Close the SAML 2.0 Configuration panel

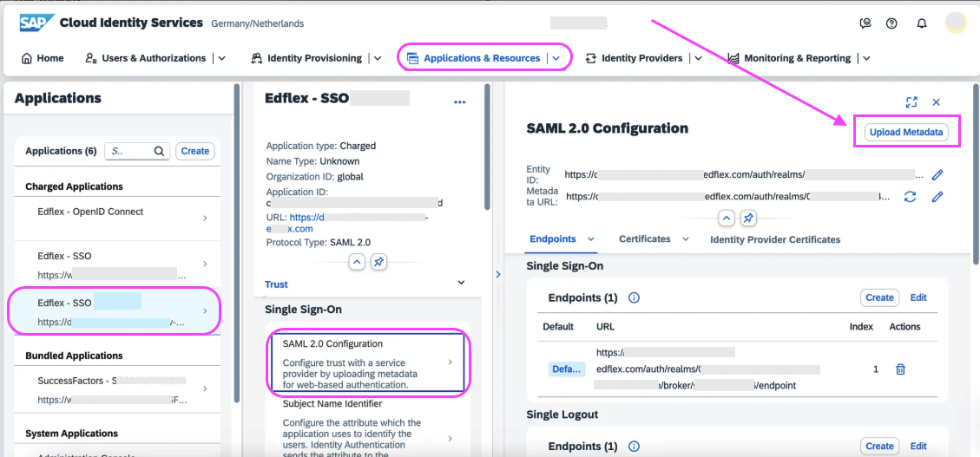click(937, 101)
